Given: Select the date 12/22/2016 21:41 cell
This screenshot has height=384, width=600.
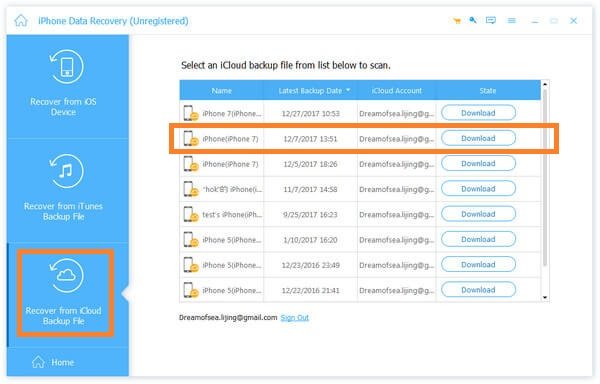Looking at the screenshot, I should [x=310, y=290].
